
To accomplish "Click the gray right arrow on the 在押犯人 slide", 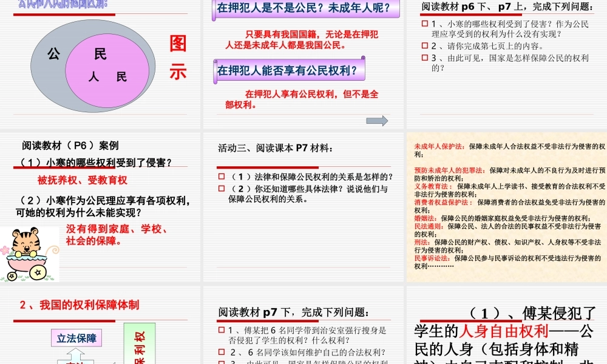I will point(377,121).
